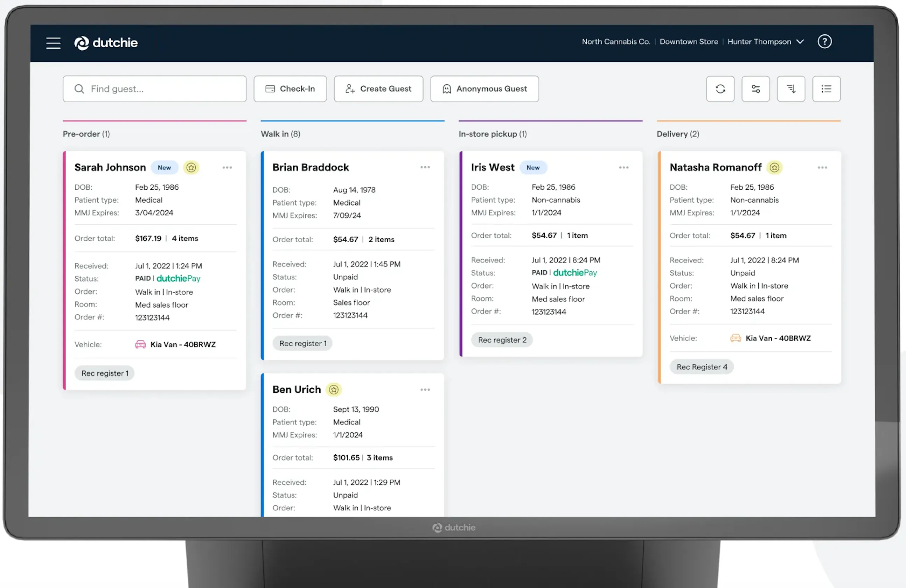The height and width of the screenshot is (588, 906).
Task: Click the sort order icon
Action: (791, 89)
